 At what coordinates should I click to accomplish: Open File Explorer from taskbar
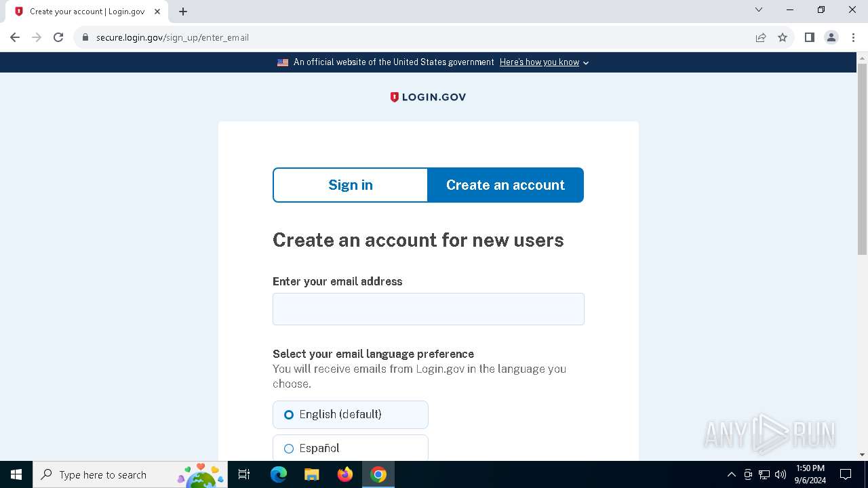[x=311, y=474]
